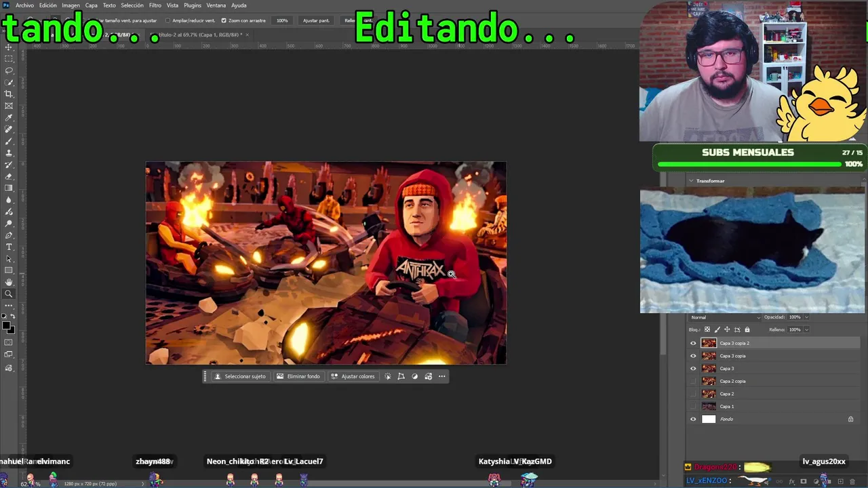Click the Ajustar pant. button
868x488 pixels.
coord(316,20)
